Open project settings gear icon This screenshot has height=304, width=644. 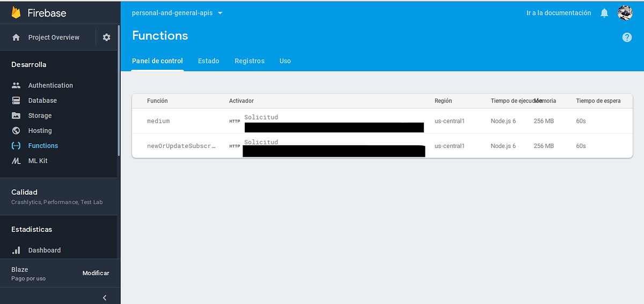pyautogui.click(x=106, y=38)
